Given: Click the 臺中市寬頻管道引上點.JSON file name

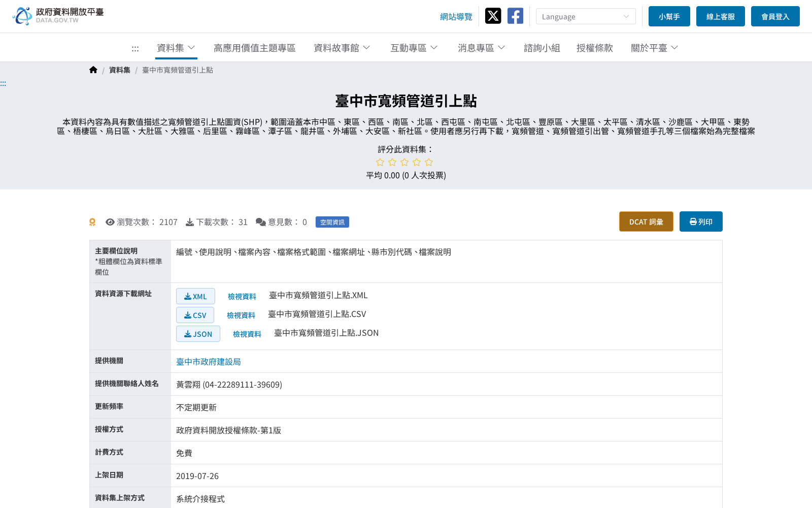Looking at the screenshot, I should 326,333.
